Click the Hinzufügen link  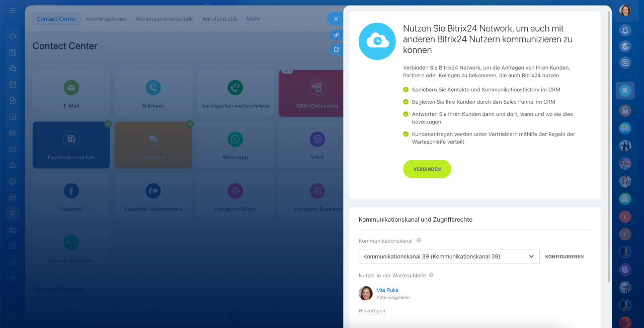pos(372,311)
